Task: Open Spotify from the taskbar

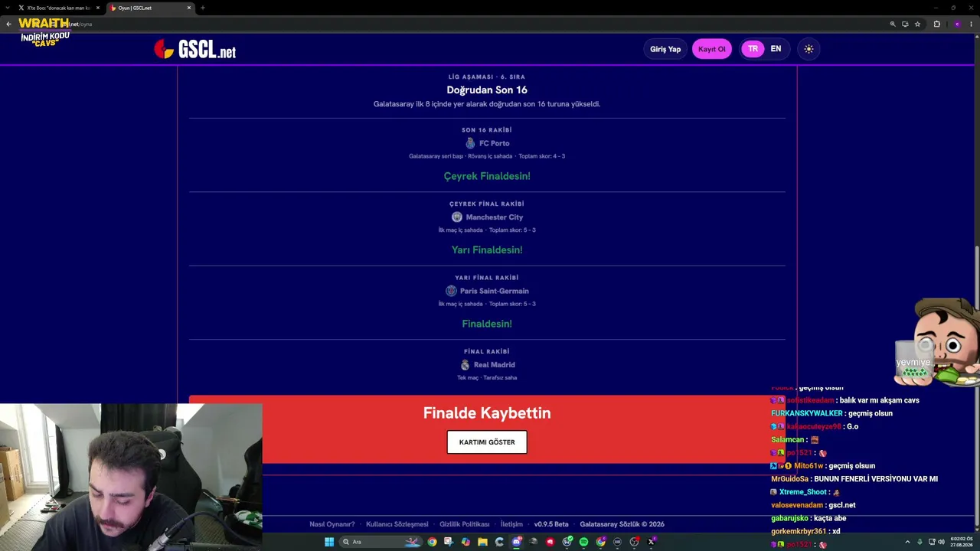Action: (583, 542)
